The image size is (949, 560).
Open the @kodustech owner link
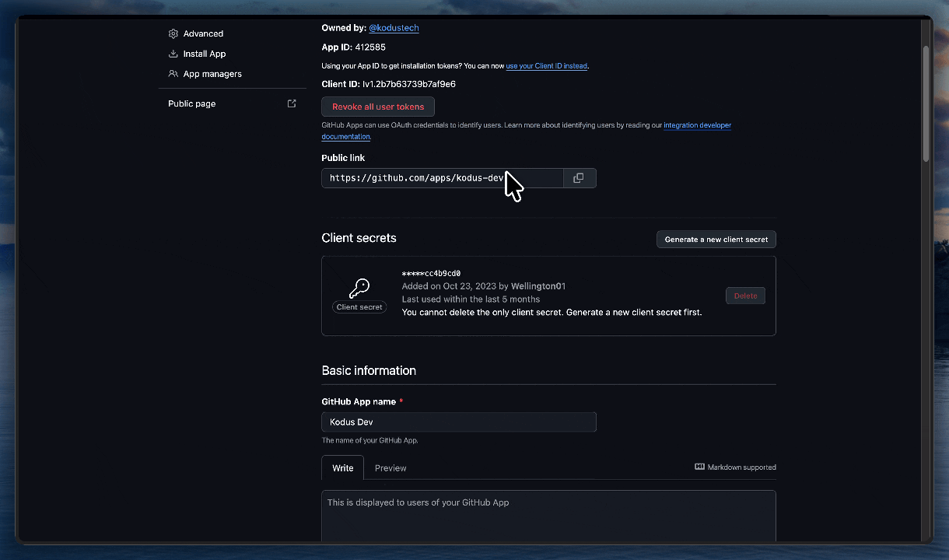(x=394, y=28)
